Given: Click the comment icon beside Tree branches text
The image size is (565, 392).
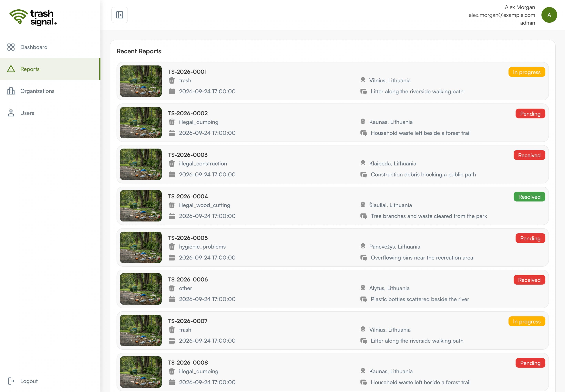Looking at the screenshot, I should tap(364, 216).
